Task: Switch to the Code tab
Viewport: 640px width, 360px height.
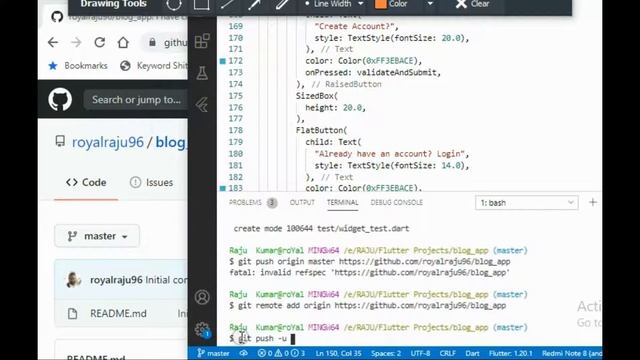Action: [86, 182]
